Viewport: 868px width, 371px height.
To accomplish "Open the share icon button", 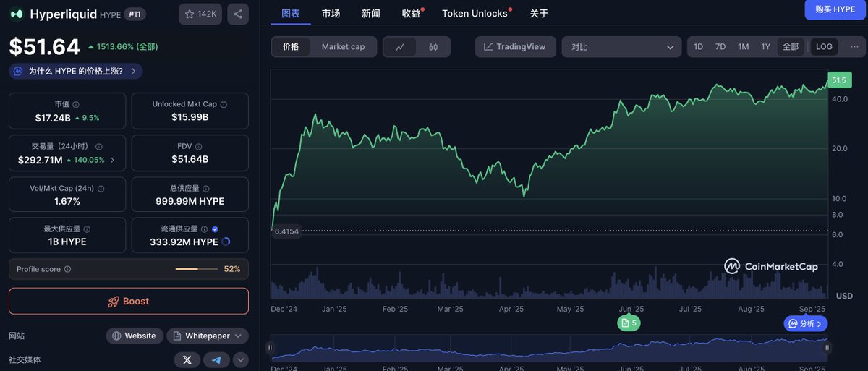I will pyautogui.click(x=238, y=14).
